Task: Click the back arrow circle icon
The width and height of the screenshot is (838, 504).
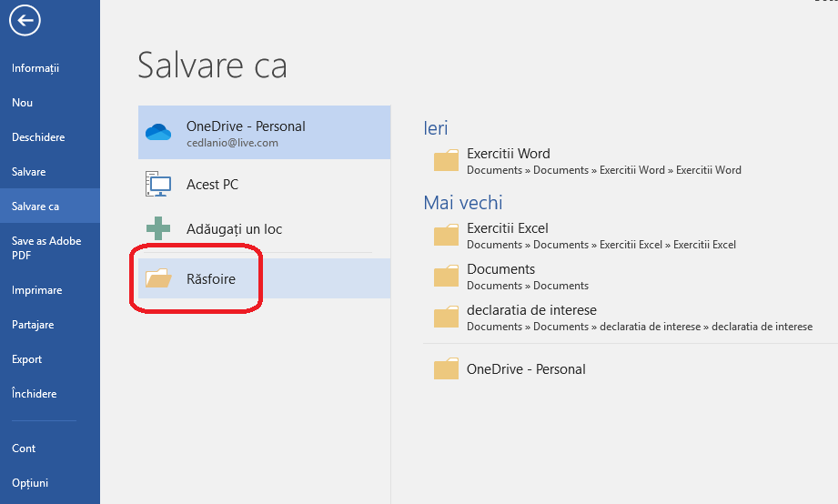Action: pos(25,21)
